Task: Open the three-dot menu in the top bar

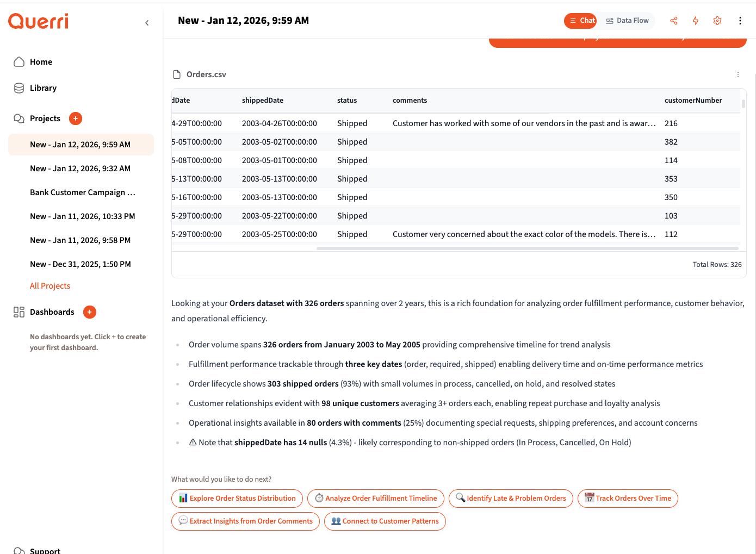Action: tap(740, 20)
